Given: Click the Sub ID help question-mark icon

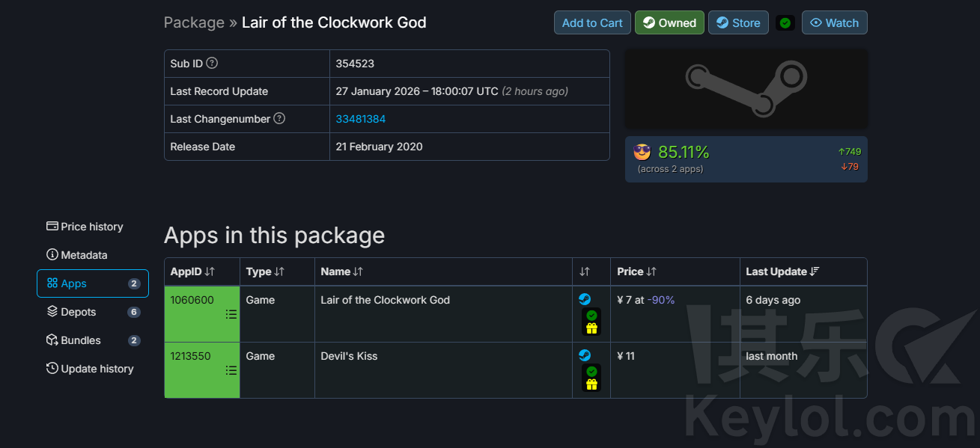Looking at the screenshot, I should point(212,64).
